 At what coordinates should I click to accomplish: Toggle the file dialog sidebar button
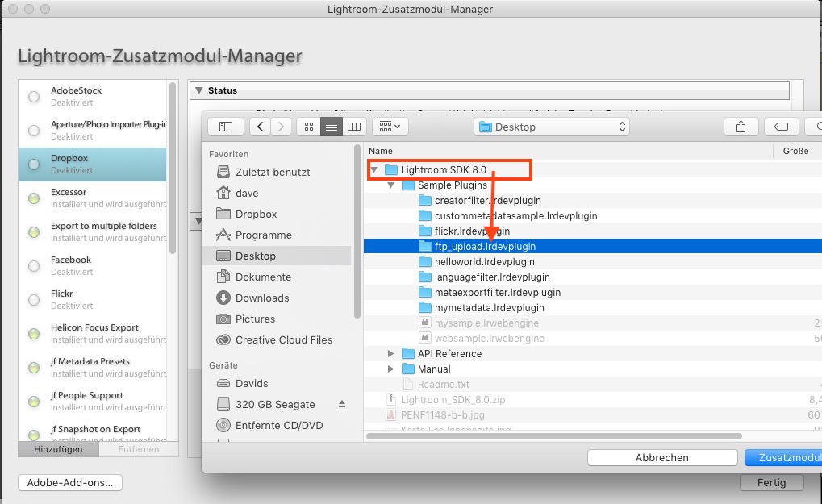pos(226,127)
